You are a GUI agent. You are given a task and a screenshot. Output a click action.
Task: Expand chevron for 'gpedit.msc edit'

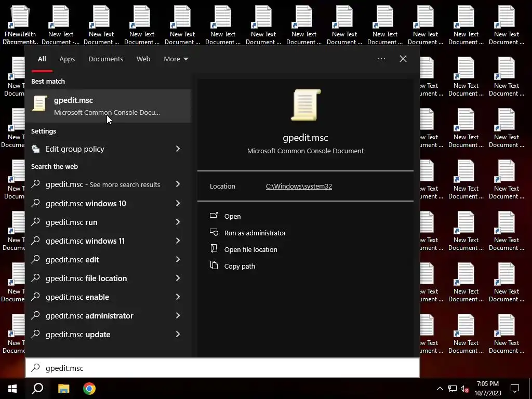click(178, 259)
